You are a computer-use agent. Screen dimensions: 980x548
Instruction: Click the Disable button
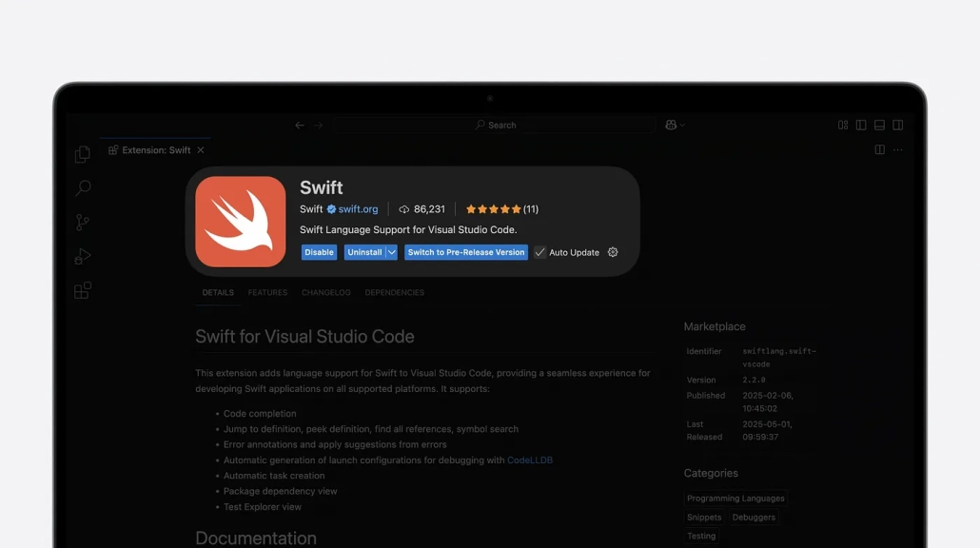tap(319, 252)
